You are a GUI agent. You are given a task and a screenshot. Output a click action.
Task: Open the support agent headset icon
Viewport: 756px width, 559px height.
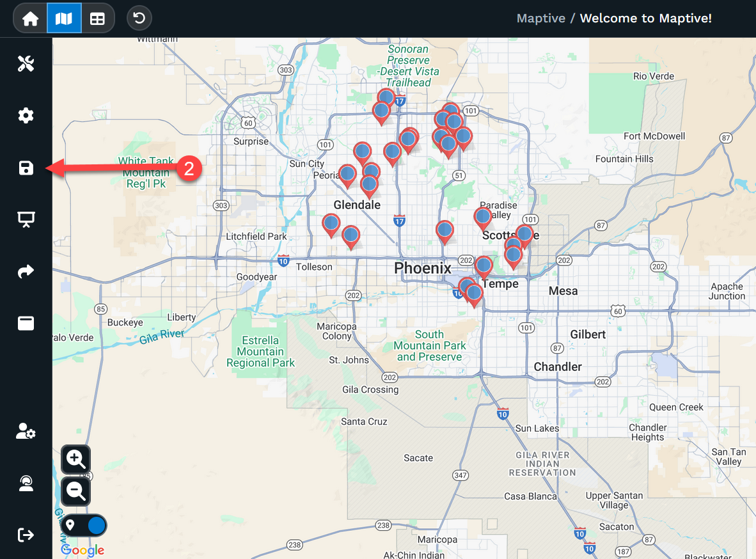pos(26,484)
